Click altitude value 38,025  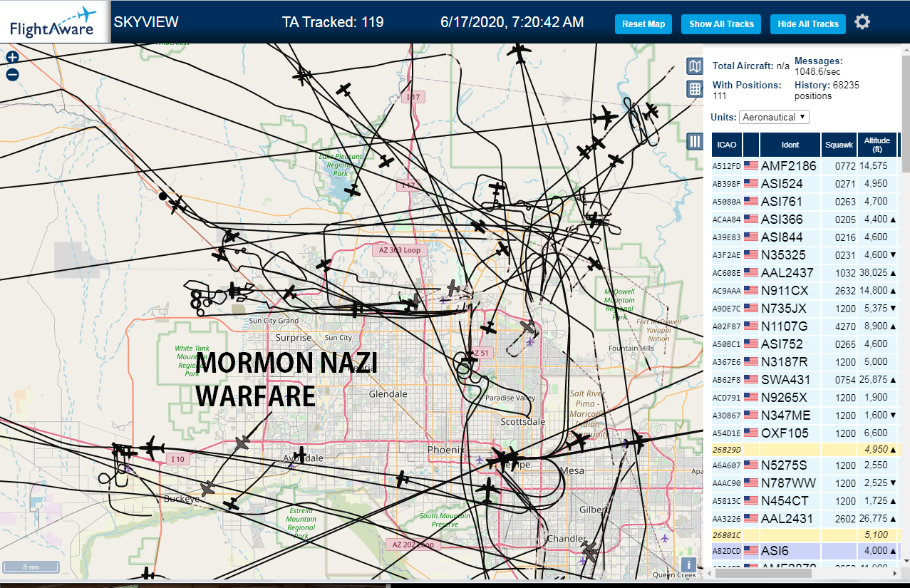tap(873, 273)
